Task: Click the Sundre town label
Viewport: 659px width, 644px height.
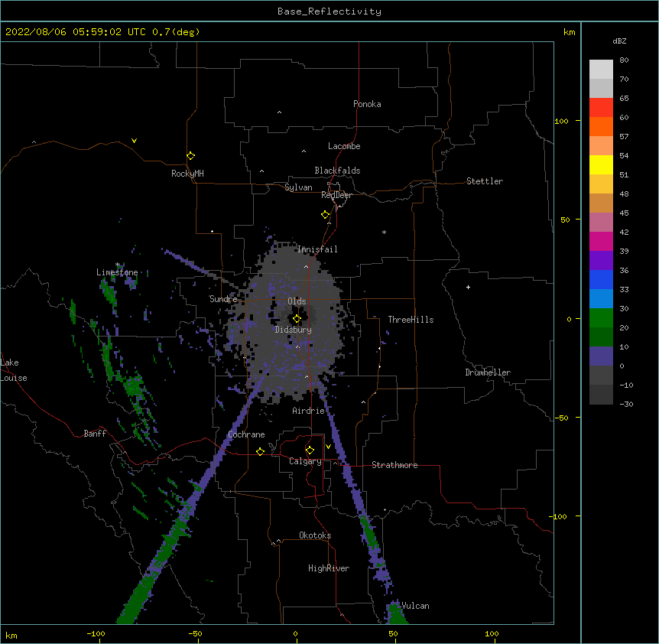Action: tap(223, 299)
